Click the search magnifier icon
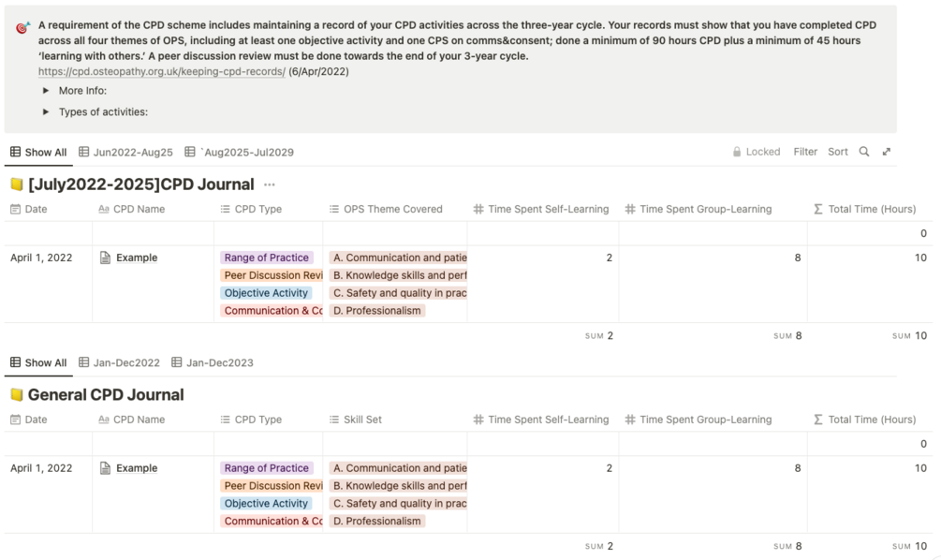Viewport: 941px width, 560px height. coord(864,152)
